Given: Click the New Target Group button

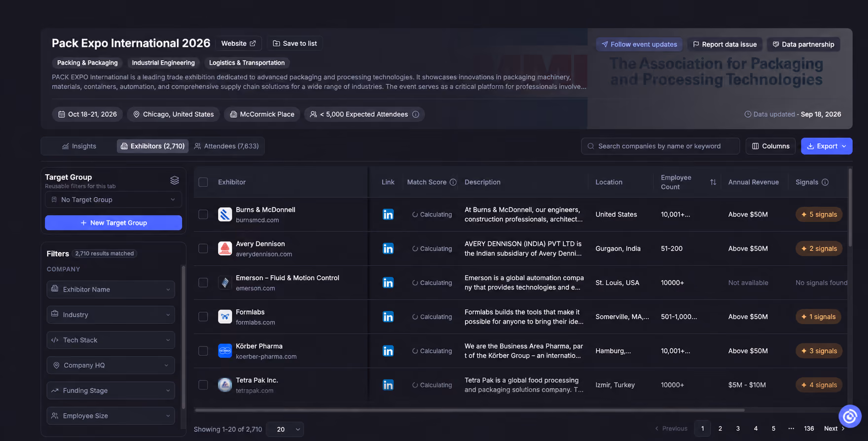Looking at the screenshot, I should point(113,223).
